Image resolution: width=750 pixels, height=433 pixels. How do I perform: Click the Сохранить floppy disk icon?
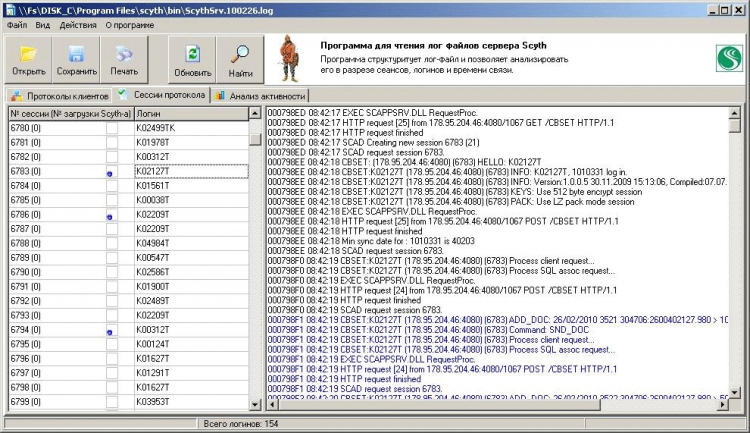click(77, 54)
